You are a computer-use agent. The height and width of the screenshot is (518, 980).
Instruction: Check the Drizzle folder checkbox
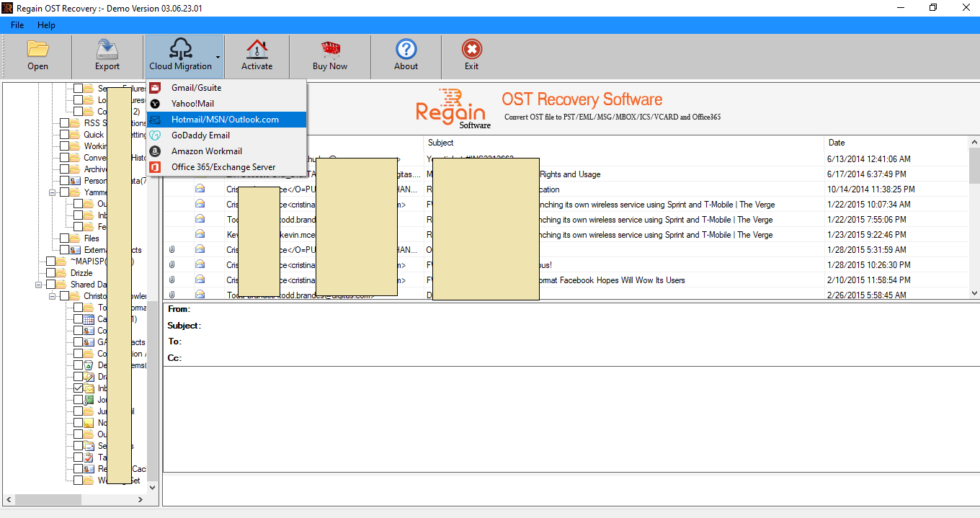coord(50,273)
